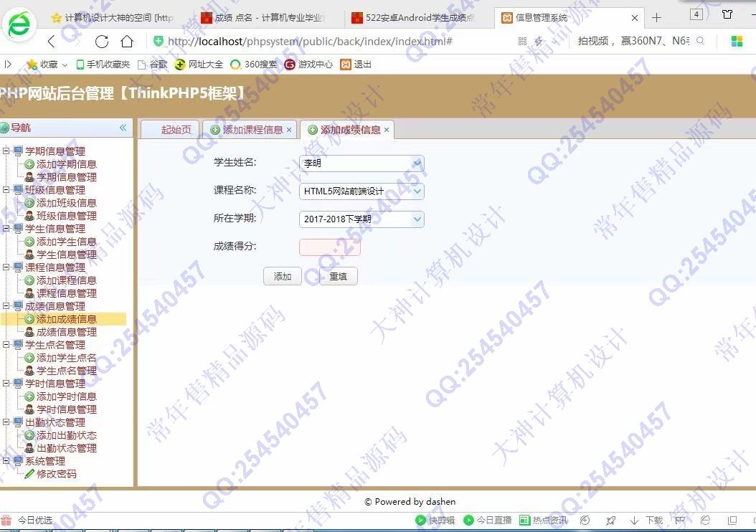Open 谷歌 bookmark
This screenshot has width=756, height=532.
point(152,64)
